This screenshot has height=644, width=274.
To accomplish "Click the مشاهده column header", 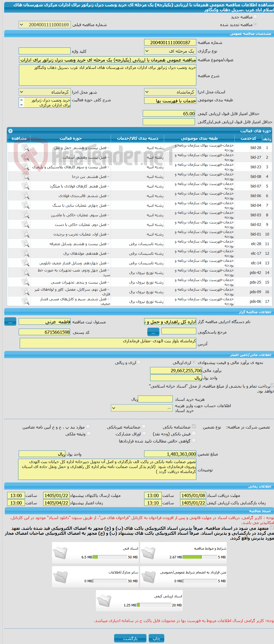I will (19, 138).
